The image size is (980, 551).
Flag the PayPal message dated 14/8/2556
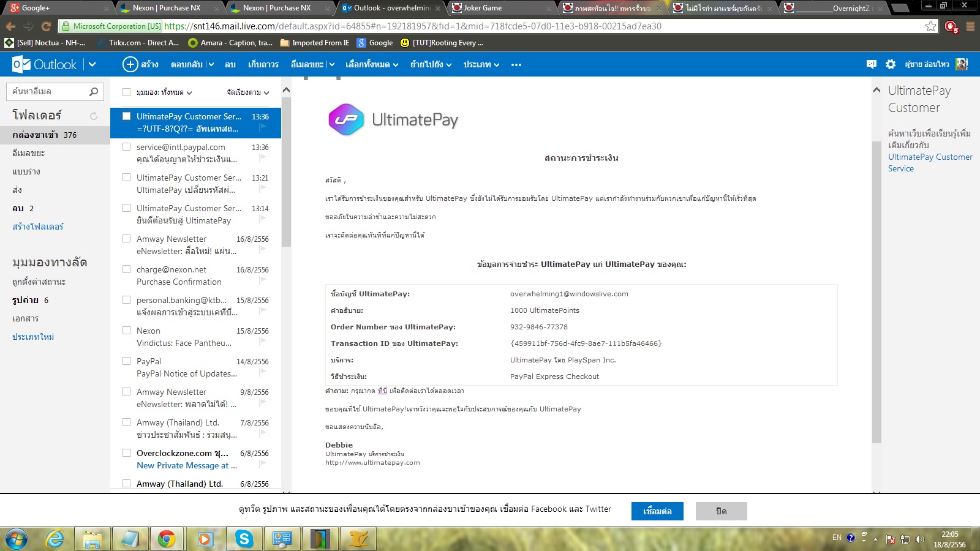pyautogui.click(x=263, y=372)
